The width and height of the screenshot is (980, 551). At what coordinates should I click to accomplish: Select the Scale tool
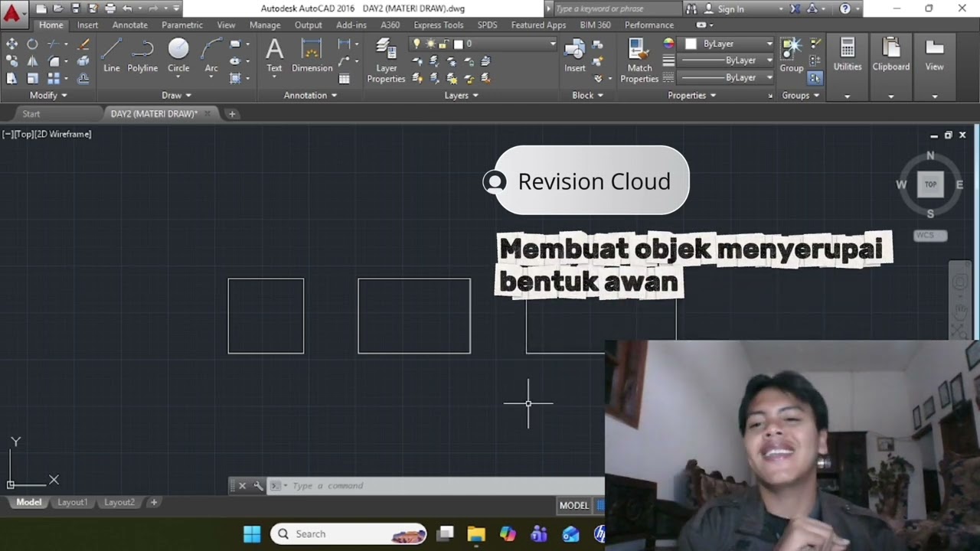click(x=32, y=78)
